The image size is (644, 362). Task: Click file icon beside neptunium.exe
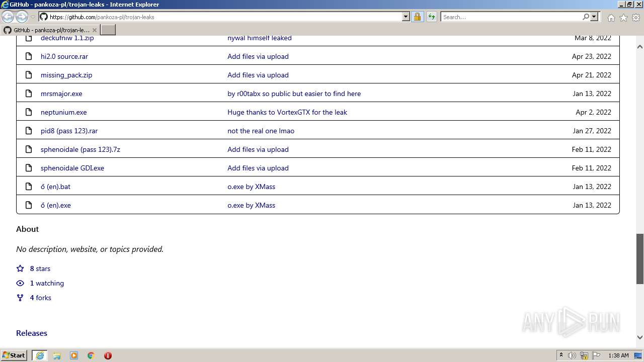tap(29, 112)
